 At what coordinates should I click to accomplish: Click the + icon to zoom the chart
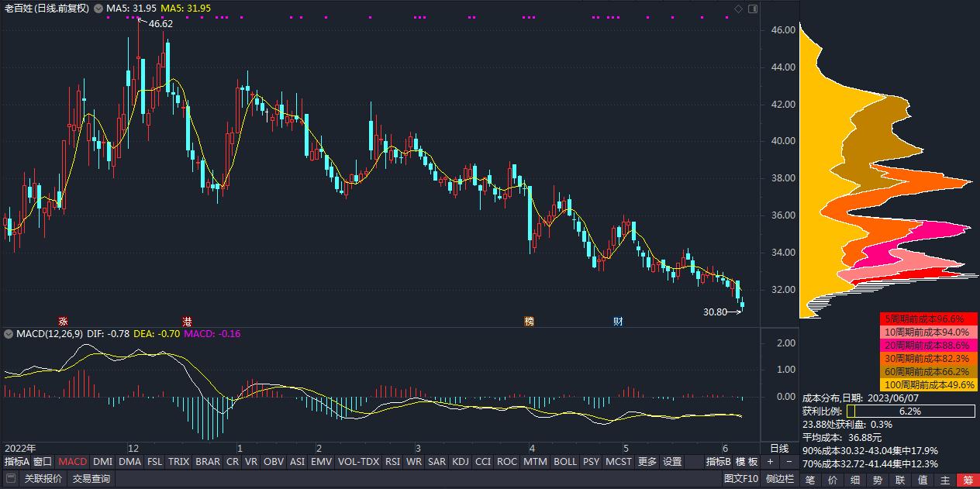click(x=770, y=463)
